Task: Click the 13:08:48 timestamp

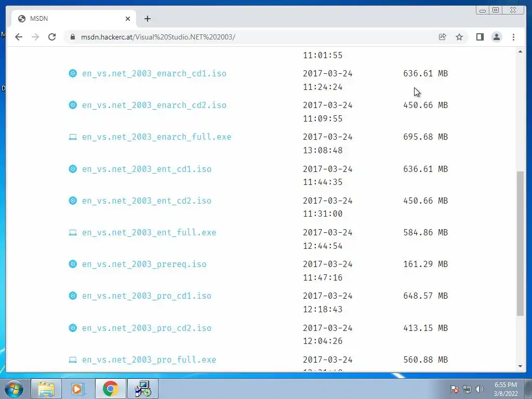Action: 323,150
